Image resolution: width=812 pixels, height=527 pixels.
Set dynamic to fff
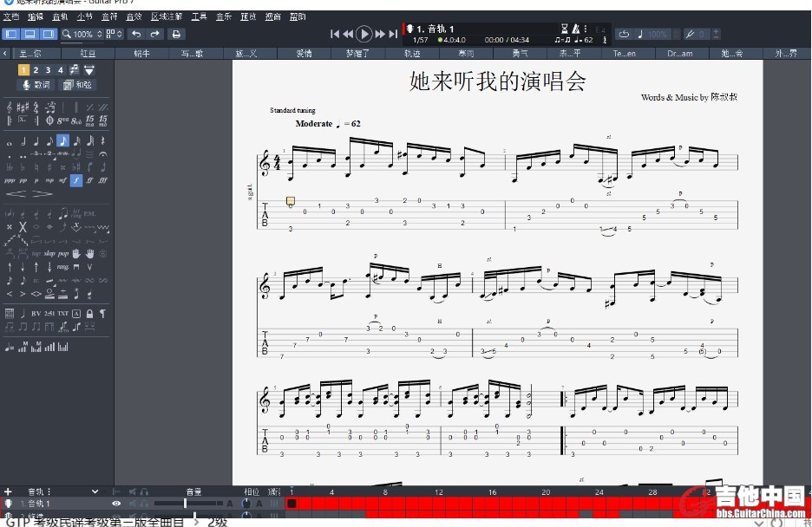point(103,180)
